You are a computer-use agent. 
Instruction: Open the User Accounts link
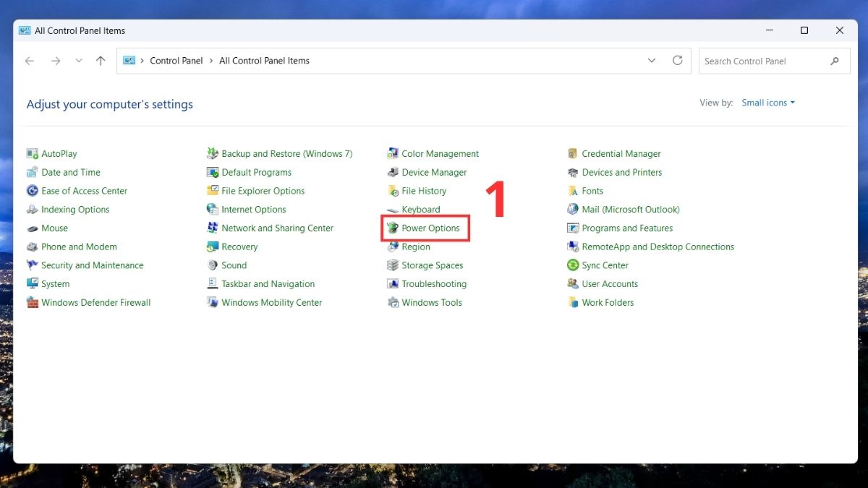pos(609,284)
